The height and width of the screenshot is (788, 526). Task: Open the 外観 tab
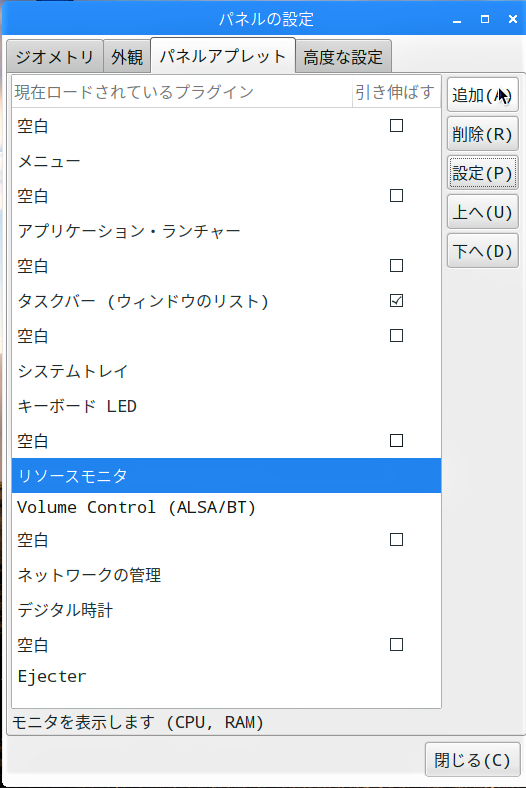127,57
